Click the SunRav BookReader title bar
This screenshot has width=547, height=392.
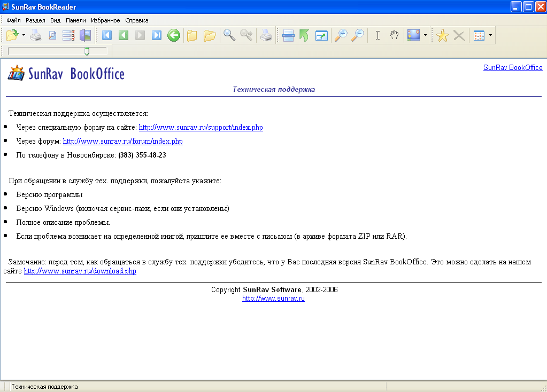(255, 6)
